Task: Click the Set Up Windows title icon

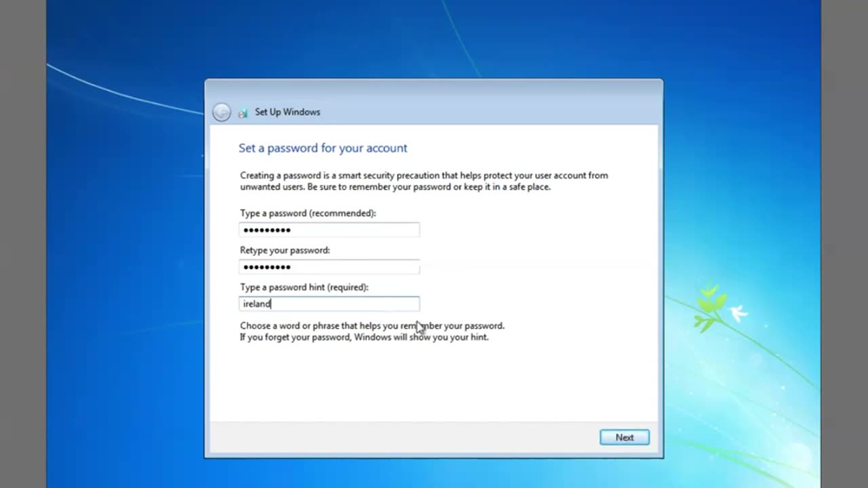Action: pos(243,113)
